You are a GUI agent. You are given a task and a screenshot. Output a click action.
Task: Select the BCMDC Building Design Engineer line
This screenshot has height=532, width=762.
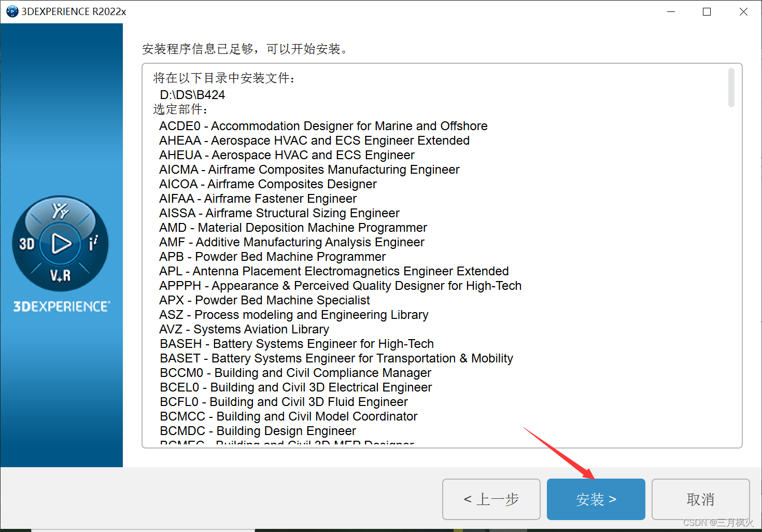point(258,431)
